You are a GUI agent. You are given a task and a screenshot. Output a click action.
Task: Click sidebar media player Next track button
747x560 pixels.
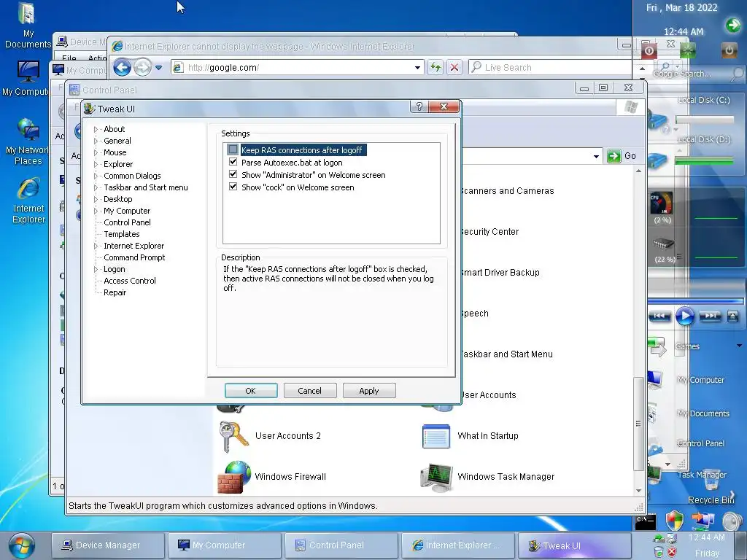coord(710,316)
